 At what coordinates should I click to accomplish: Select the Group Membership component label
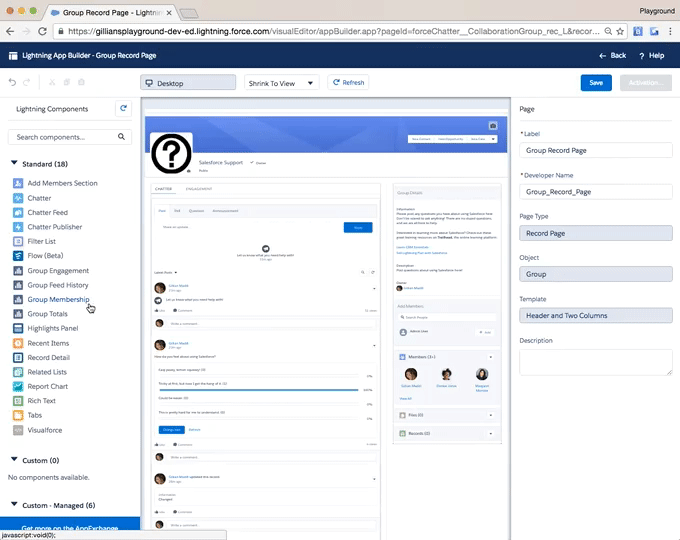pos(59,299)
